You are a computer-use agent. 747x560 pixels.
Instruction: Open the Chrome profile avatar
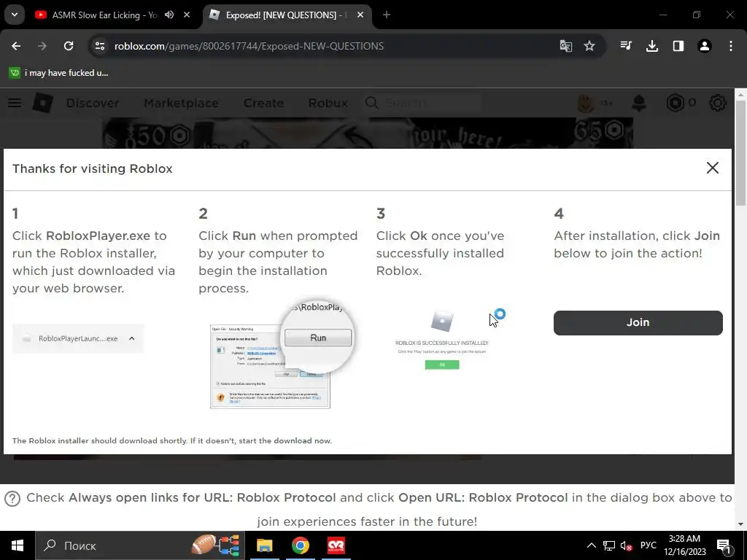(705, 46)
